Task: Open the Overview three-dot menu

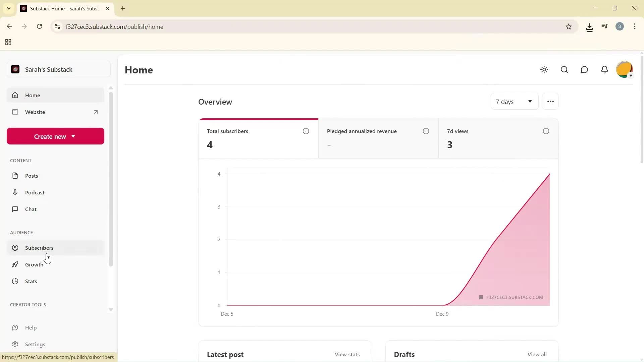Action: [x=550, y=101]
